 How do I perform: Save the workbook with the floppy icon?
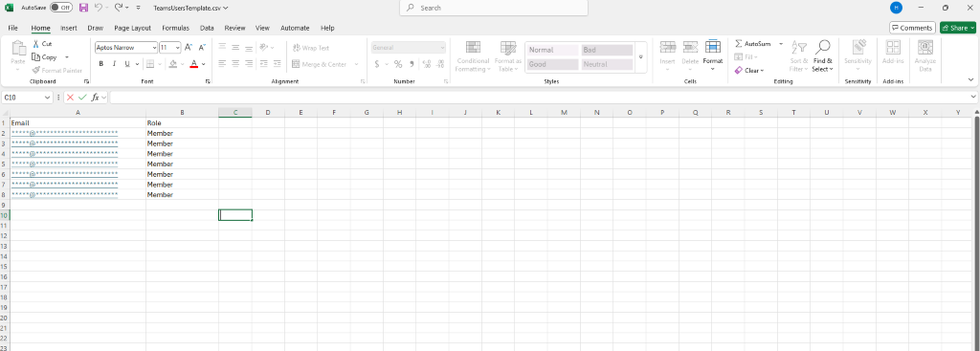tap(83, 8)
